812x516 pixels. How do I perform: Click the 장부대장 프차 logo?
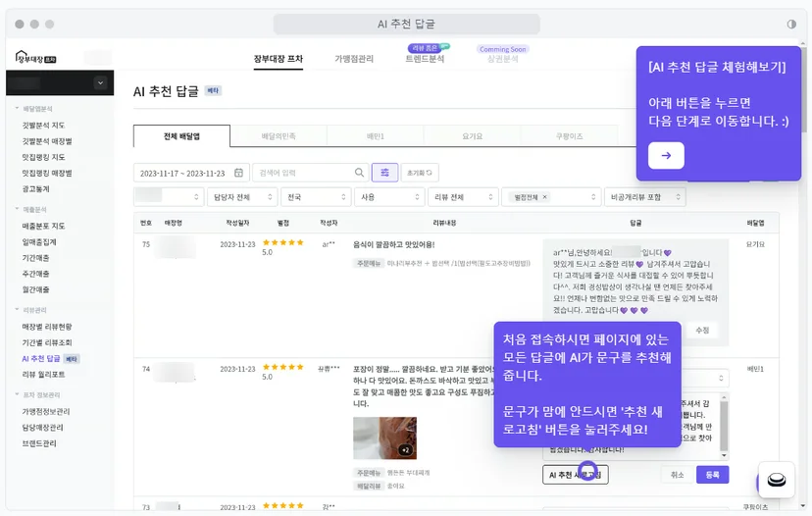point(35,57)
